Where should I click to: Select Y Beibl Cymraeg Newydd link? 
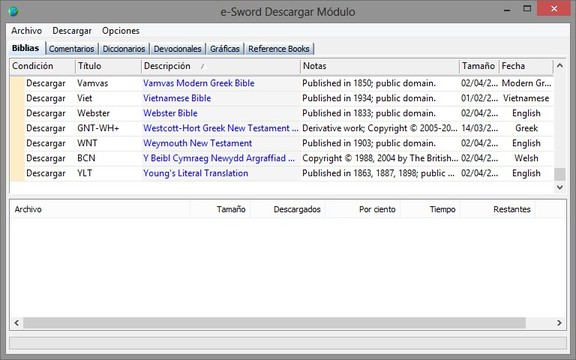click(219, 159)
